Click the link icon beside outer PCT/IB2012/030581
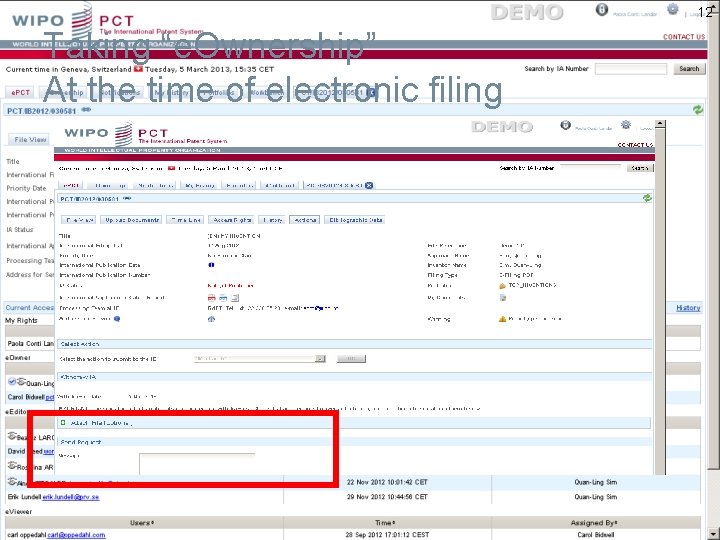 pos(86,110)
